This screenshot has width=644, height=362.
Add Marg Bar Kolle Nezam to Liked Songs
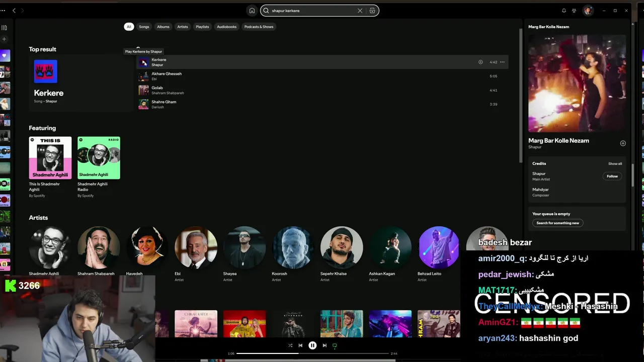tap(623, 143)
